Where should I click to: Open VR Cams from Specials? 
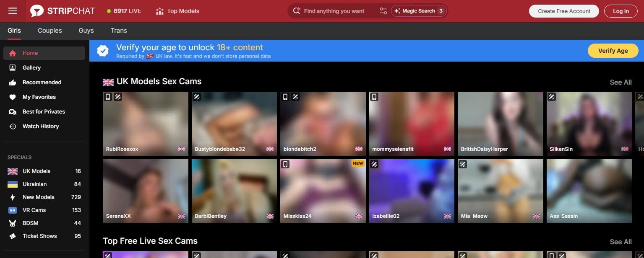point(34,210)
